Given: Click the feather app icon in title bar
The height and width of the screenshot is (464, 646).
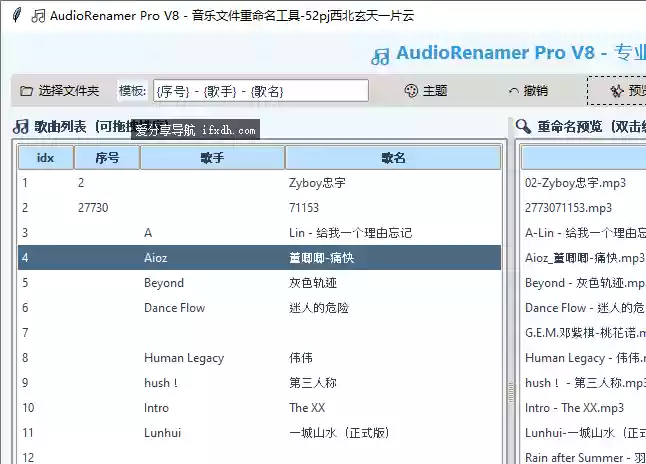Looking at the screenshot, I should click(16, 15).
